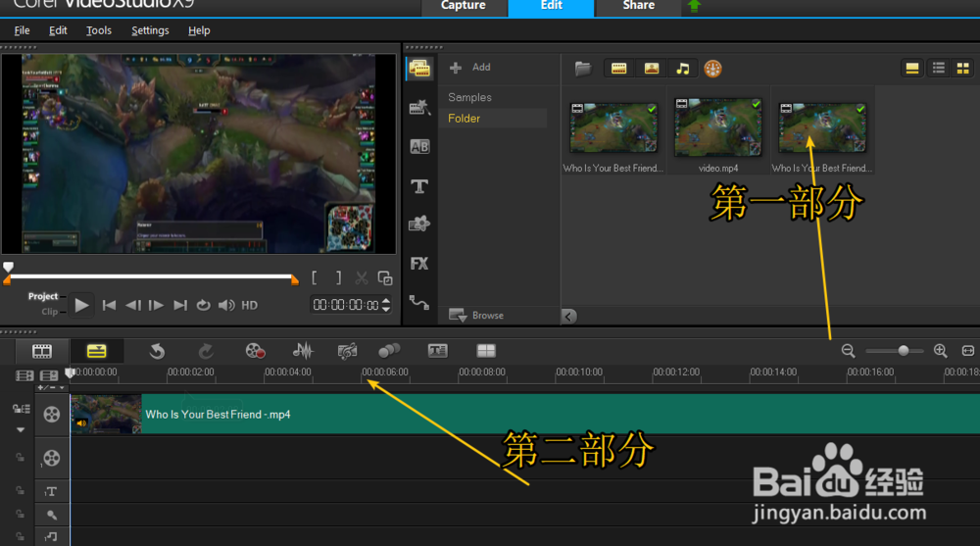This screenshot has height=546, width=980.
Task: Redo the last action
Action: [206, 351]
